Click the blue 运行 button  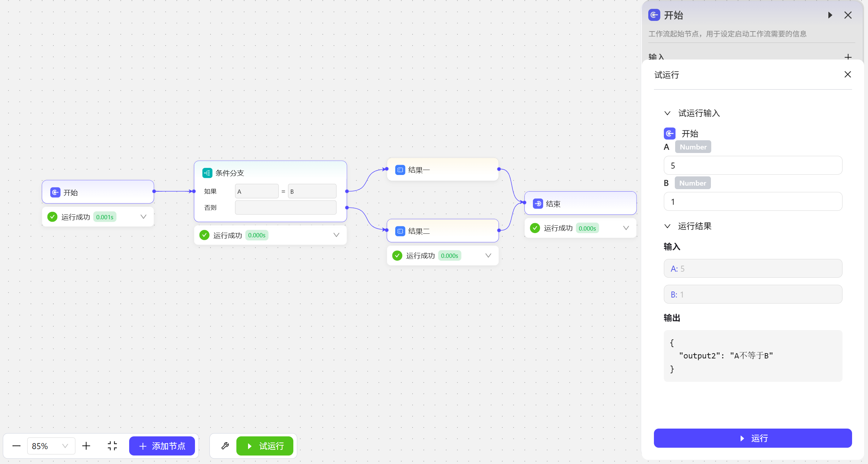[x=753, y=438]
